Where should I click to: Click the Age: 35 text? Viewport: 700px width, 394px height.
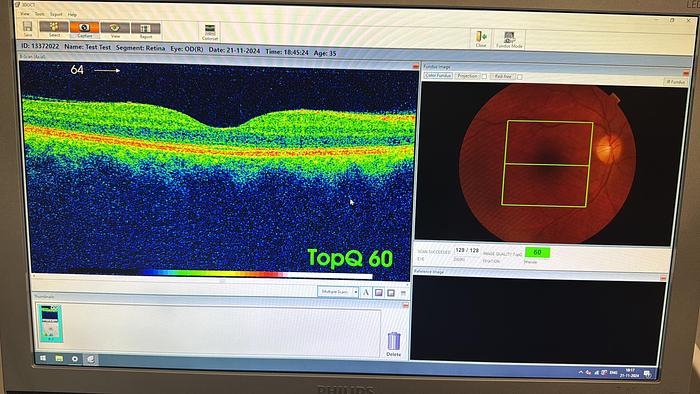pyautogui.click(x=325, y=53)
